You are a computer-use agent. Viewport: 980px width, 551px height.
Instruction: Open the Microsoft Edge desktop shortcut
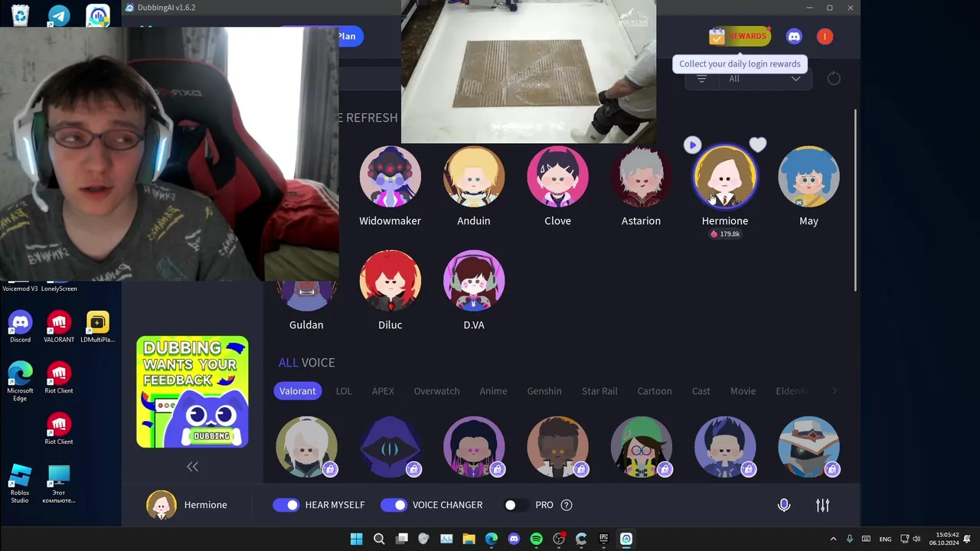point(20,381)
